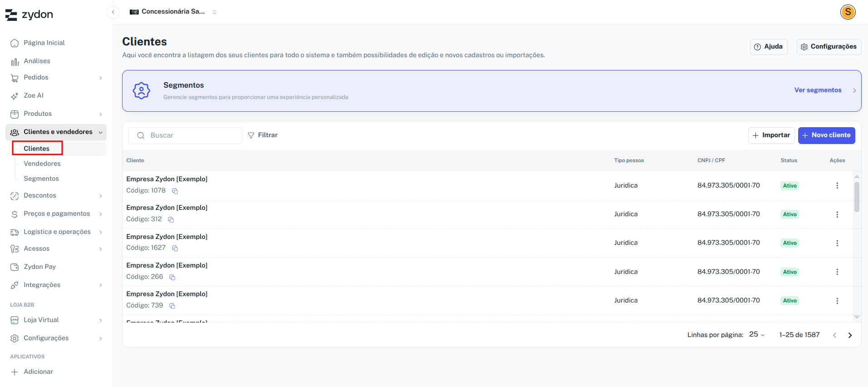Copy the client code 739
Screen dimensions: 868x387
(x=172, y=306)
